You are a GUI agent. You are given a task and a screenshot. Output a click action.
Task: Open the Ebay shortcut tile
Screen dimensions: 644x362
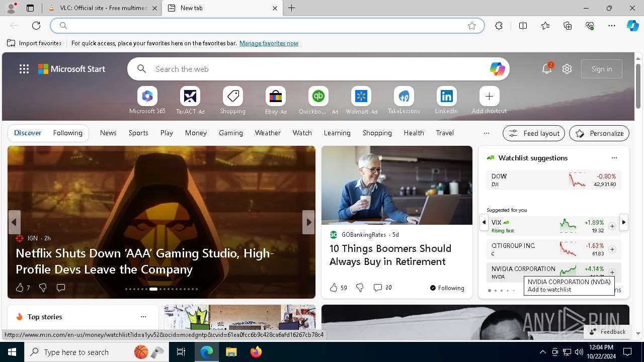tap(275, 100)
